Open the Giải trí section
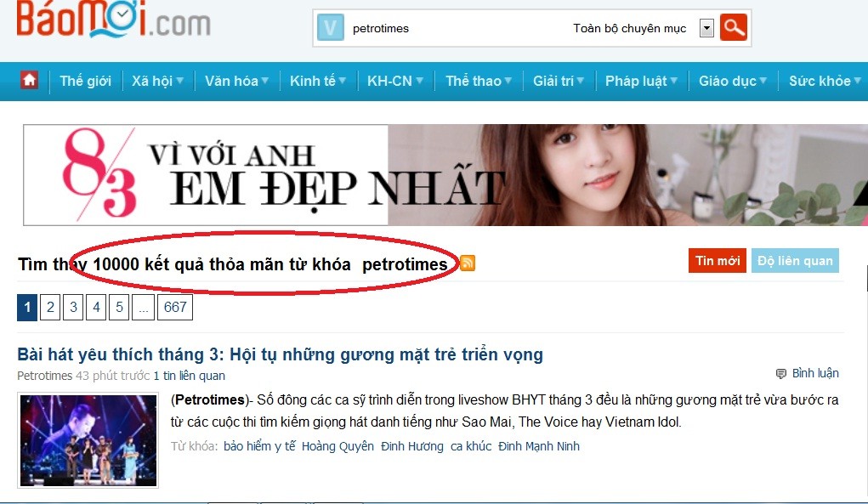The image size is (868, 504). [553, 81]
